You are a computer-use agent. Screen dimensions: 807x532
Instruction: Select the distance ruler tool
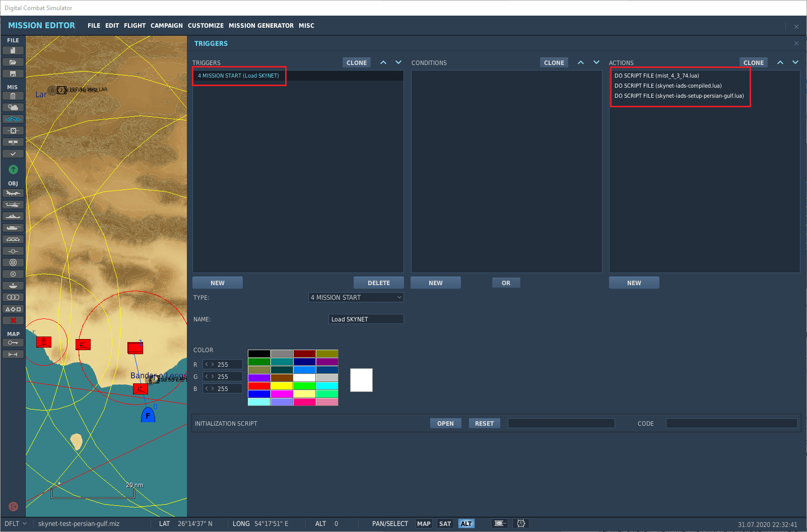[x=13, y=354]
